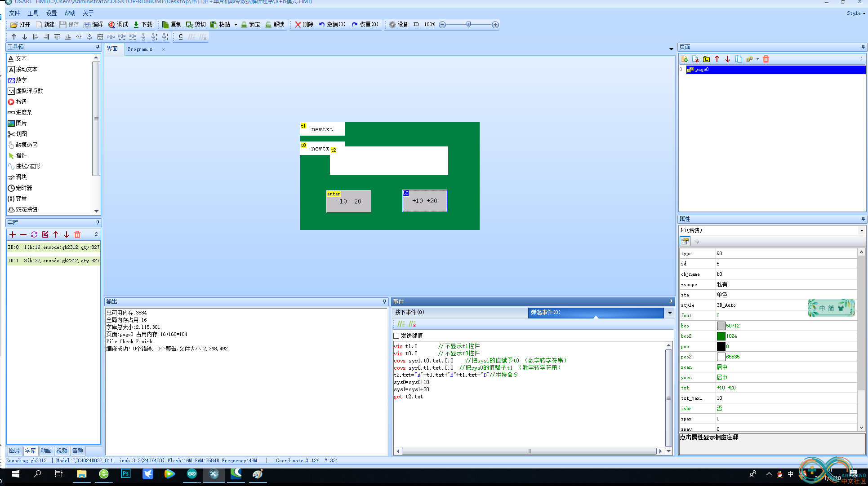Click the delete all pages trash icon
Viewport: 868px width, 486px height.
click(766, 59)
